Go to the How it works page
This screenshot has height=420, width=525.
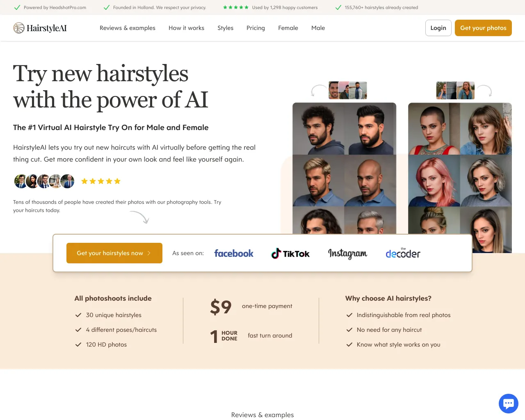click(186, 28)
